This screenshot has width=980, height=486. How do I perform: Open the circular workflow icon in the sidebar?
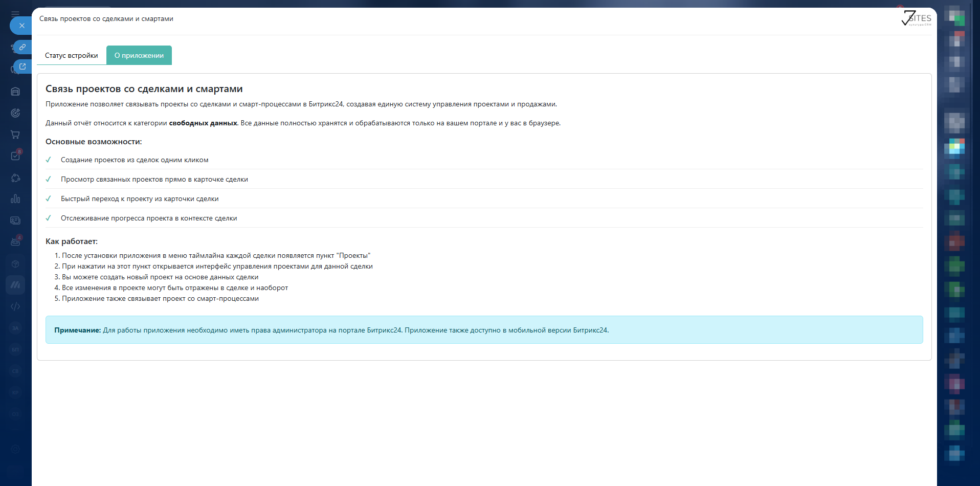(15, 178)
